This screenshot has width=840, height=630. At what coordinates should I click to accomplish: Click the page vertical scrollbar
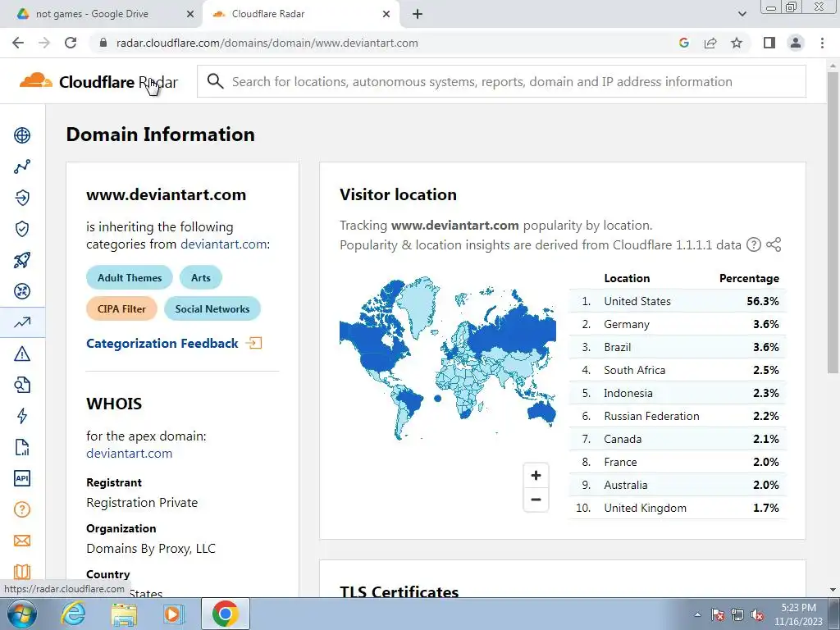pos(833,222)
